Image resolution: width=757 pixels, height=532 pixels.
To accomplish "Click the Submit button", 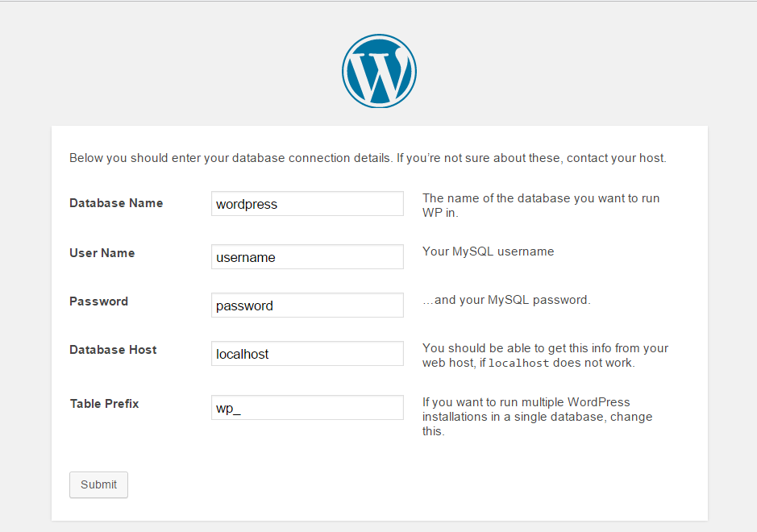I will 98,484.
